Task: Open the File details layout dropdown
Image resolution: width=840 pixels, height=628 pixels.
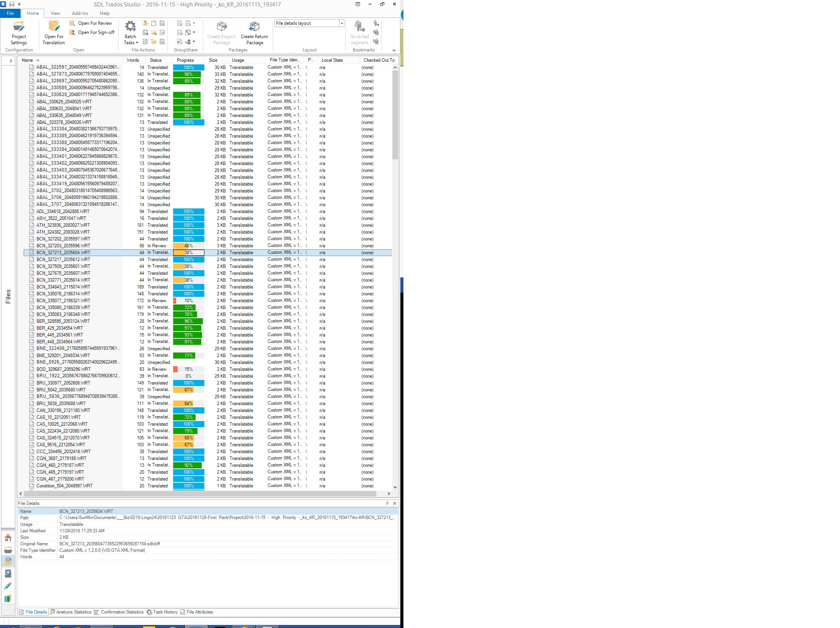Action: [342, 23]
